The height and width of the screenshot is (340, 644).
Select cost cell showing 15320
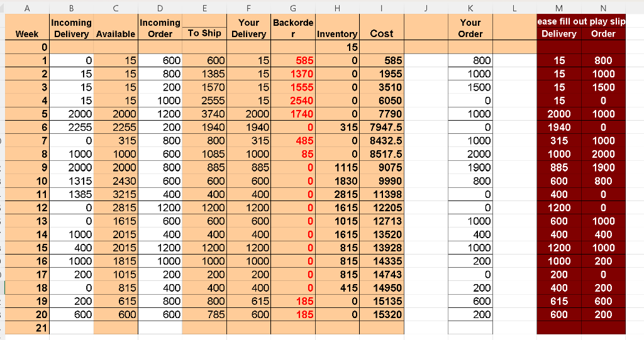382,314
